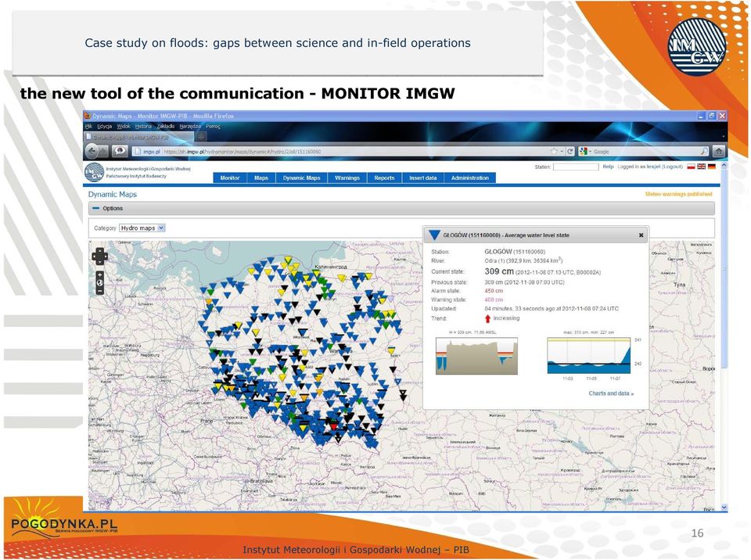Click Meteo warnings published link
Screen dimensions: 751x560
pyautogui.click(x=679, y=194)
